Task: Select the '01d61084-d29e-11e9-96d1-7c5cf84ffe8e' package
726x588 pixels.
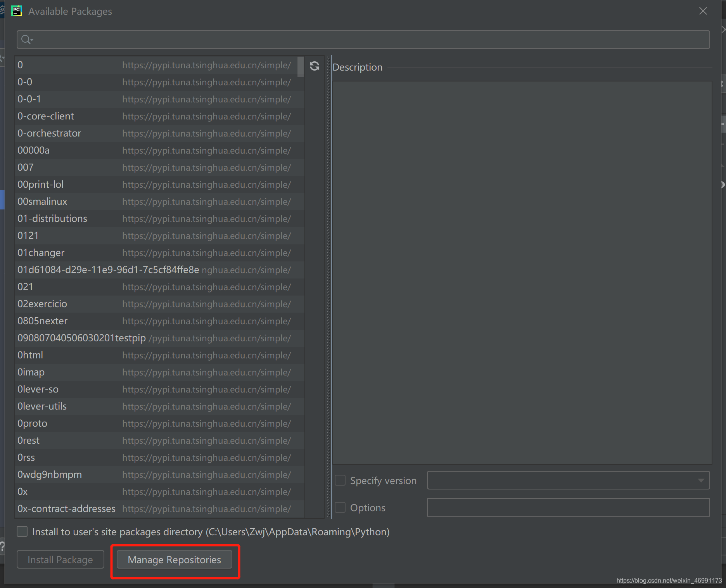Action: point(160,270)
